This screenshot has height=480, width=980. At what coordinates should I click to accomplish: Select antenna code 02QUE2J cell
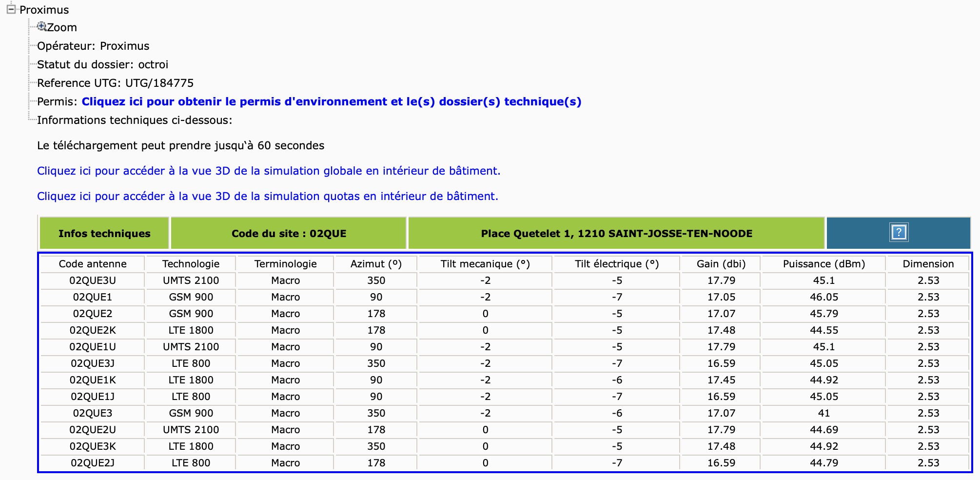click(93, 463)
